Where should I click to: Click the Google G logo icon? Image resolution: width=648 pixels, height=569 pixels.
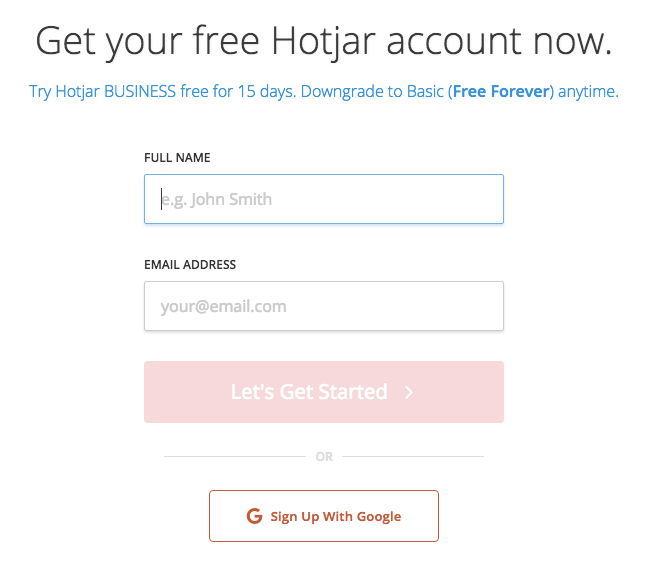coord(255,516)
